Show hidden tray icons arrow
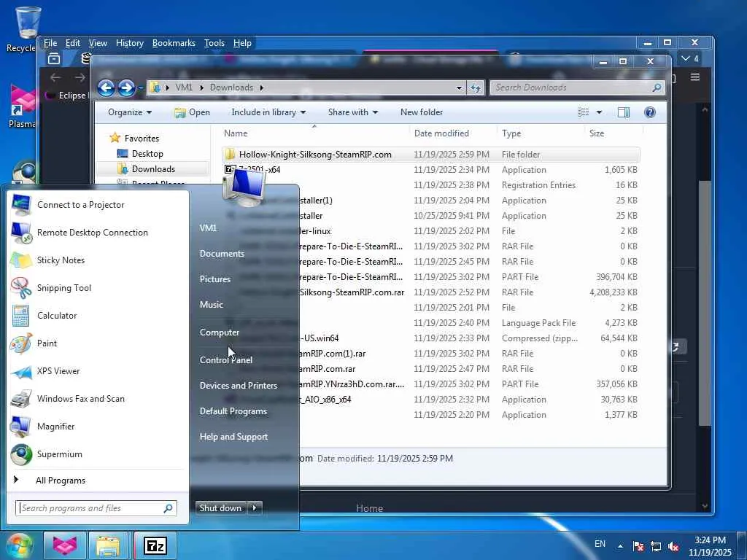747x560 pixels. [x=620, y=546]
